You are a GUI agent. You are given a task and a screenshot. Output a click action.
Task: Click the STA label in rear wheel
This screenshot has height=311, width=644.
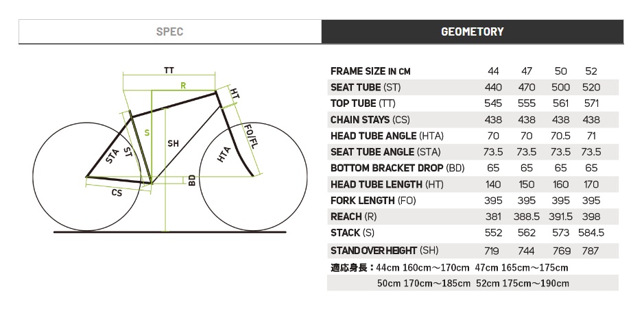[x=112, y=156]
